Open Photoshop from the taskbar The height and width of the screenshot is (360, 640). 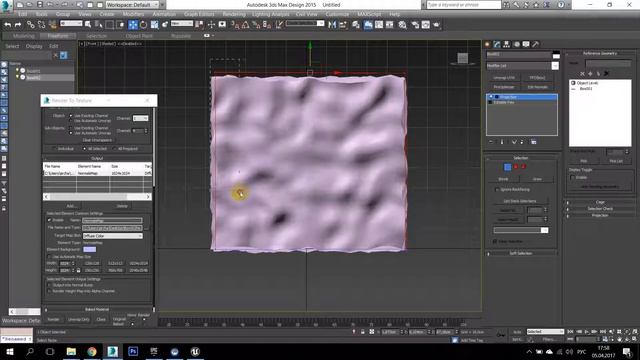[133, 351]
